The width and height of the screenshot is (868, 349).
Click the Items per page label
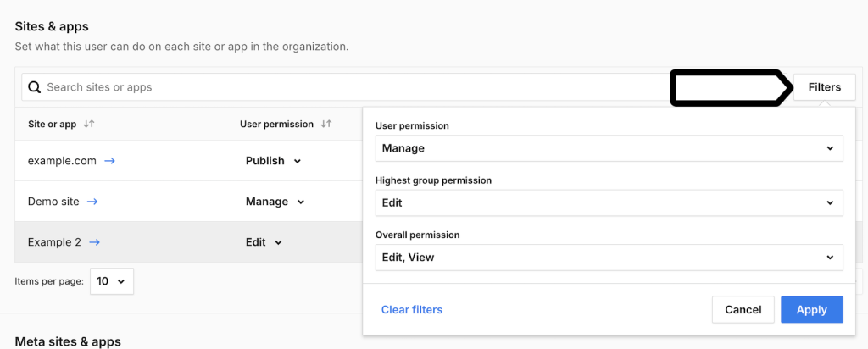pyautogui.click(x=48, y=281)
